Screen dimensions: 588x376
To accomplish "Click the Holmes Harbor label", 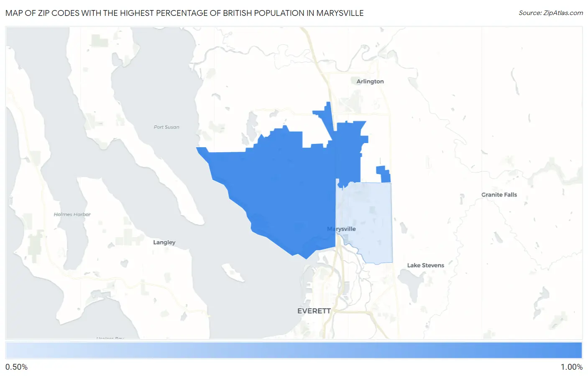I will point(72,214).
